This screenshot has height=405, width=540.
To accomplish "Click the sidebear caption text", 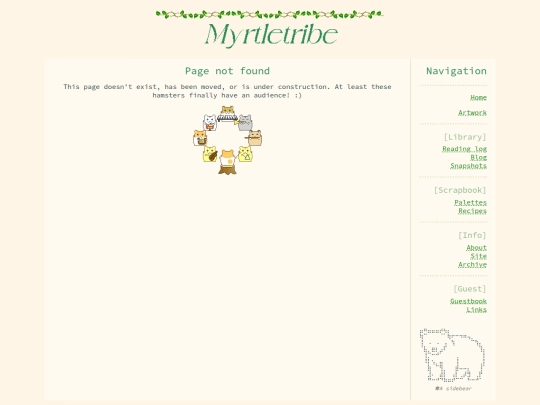I will click(x=453, y=388).
